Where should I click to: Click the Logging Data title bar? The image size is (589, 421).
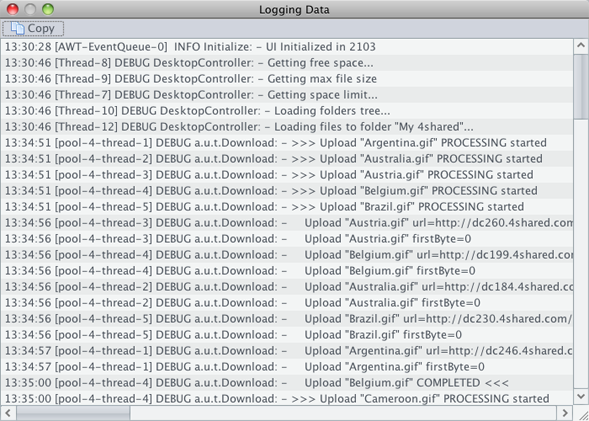pyautogui.click(x=294, y=9)
